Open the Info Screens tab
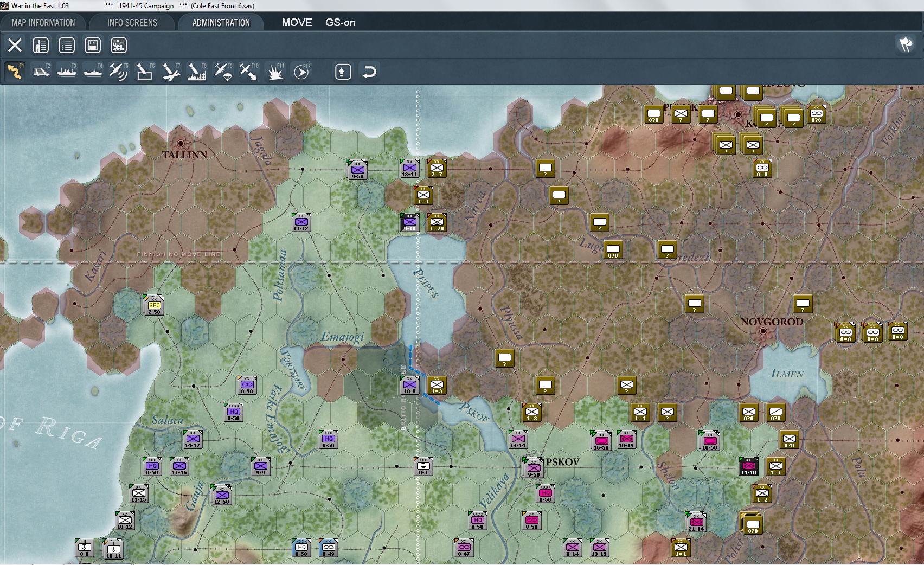924x565 pixels. coord(132,23)
